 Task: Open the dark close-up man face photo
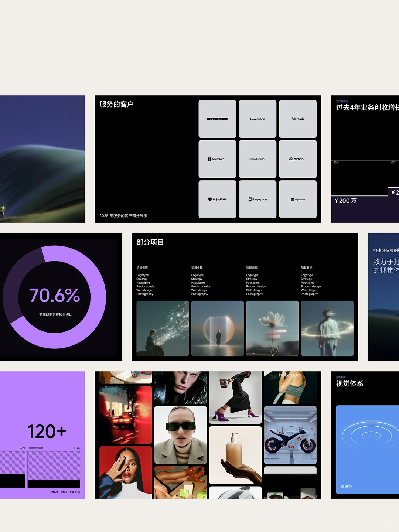[x=181, y=388]
